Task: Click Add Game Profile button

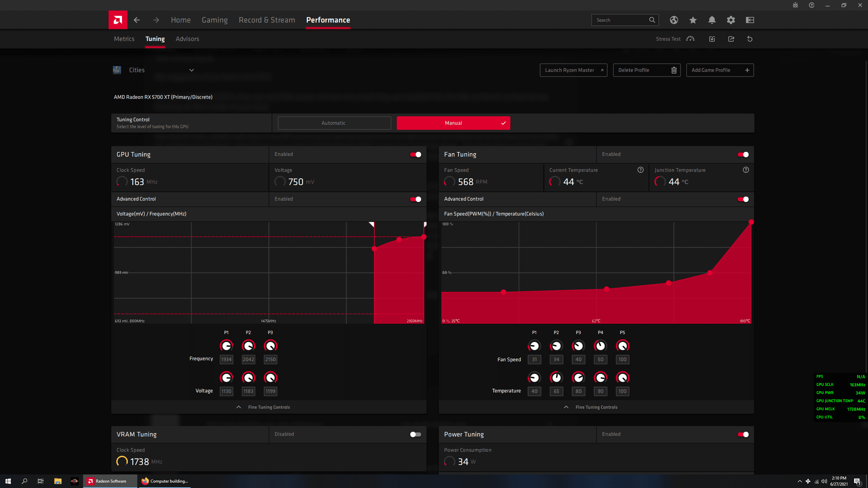Action: point(720,70)
